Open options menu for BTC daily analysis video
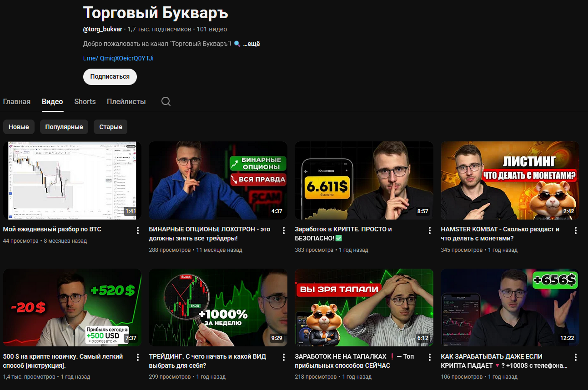This screenshot has width=588, height=390. click(138, 230)
